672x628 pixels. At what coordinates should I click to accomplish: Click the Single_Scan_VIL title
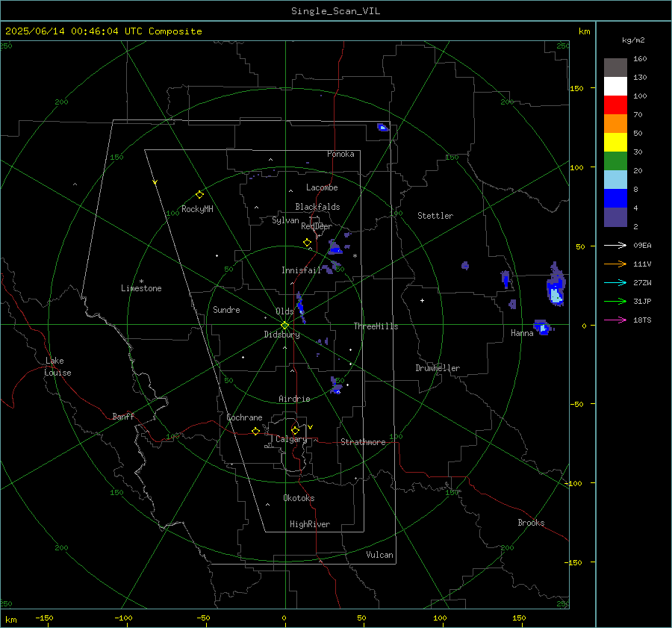(x=335, y=11)
